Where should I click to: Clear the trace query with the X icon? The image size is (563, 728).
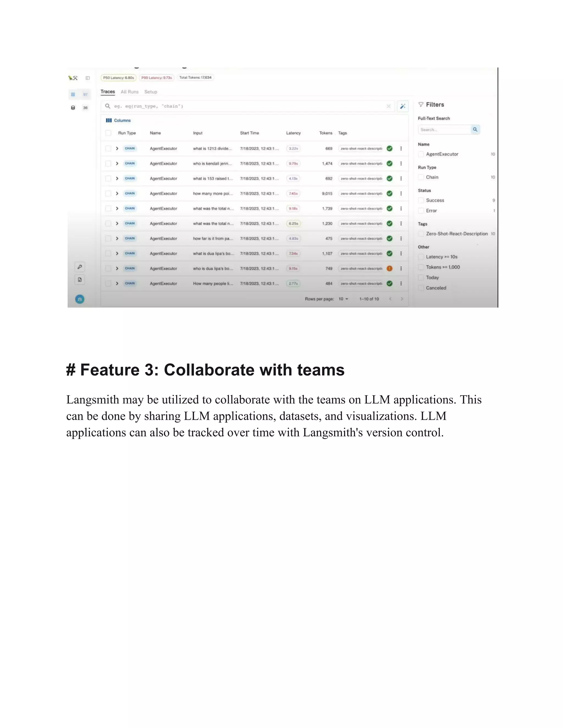click(x=388, y=106)
